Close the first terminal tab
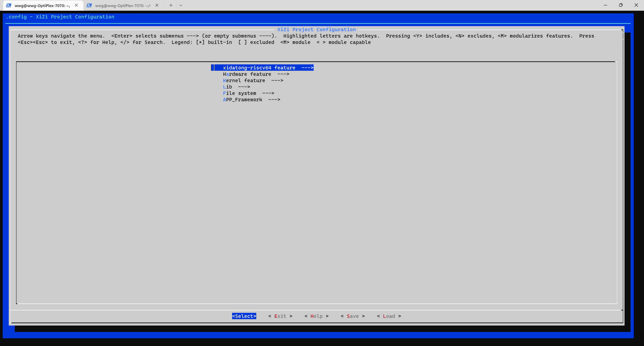Viewport: 644px width, 346px height. pyautogui.click(x=76, y=5)
